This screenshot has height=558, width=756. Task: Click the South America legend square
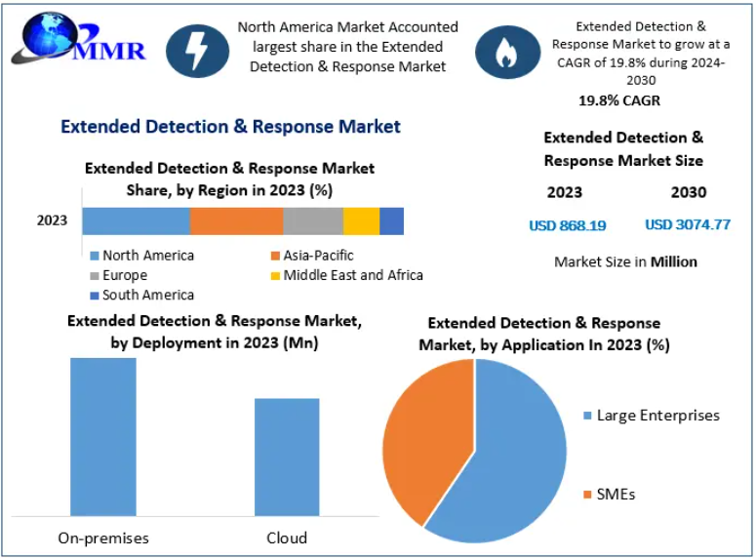point(94,295)
